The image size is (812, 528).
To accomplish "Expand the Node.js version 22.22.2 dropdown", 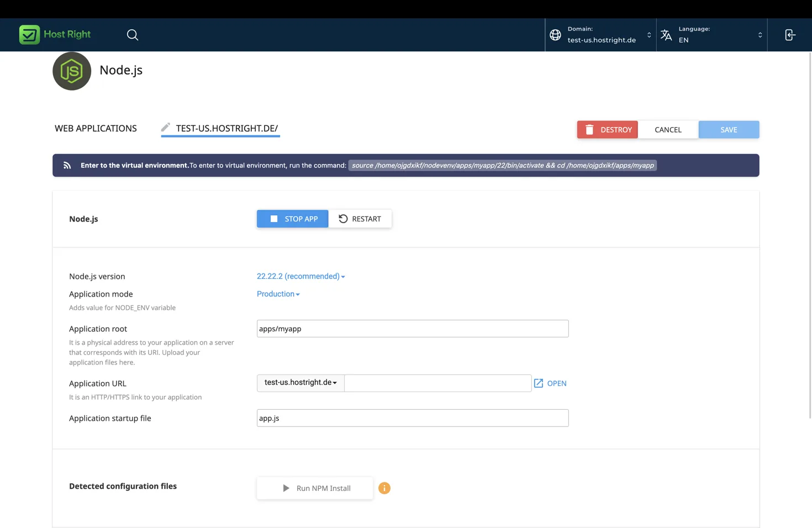I will [301, 276].
